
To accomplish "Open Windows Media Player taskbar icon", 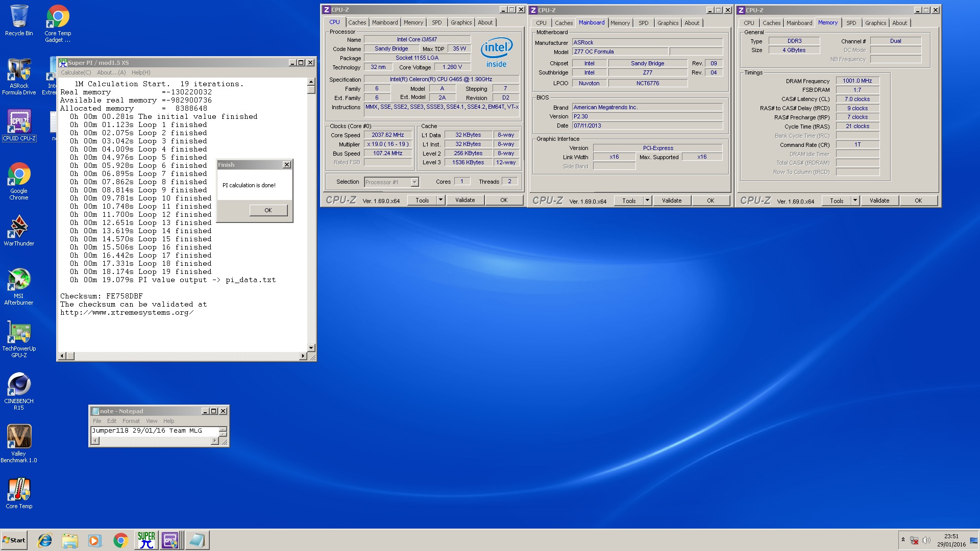I will click(x=95, y=540).
